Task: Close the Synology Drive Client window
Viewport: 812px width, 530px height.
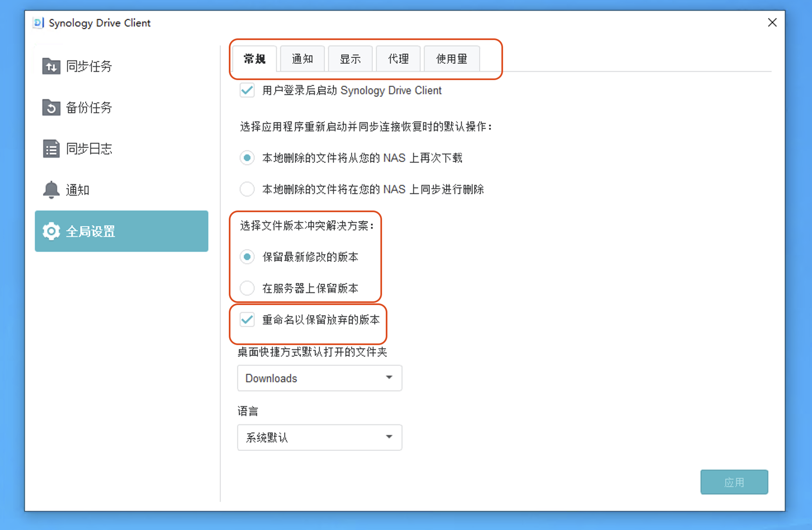Action: 772,23
